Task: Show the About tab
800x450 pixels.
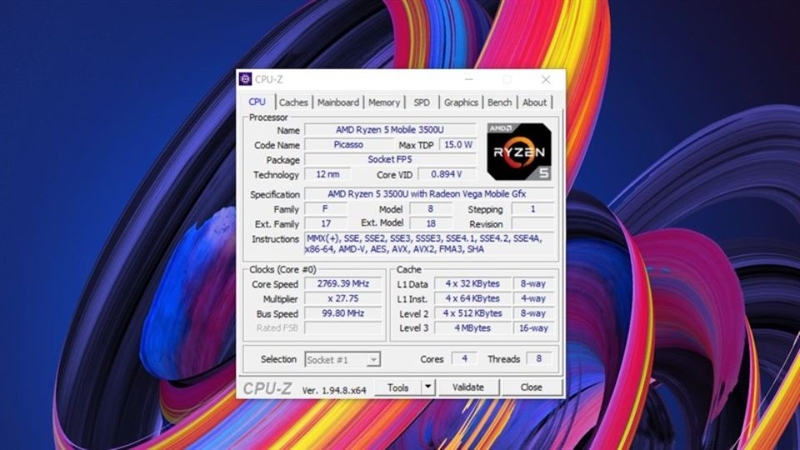Action: point(534,103)
